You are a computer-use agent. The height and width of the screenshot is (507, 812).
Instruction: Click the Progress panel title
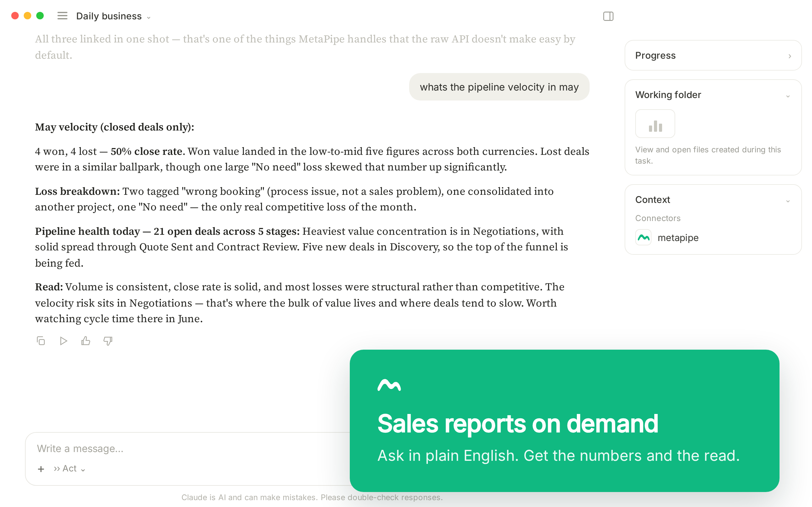pos(655,55)
